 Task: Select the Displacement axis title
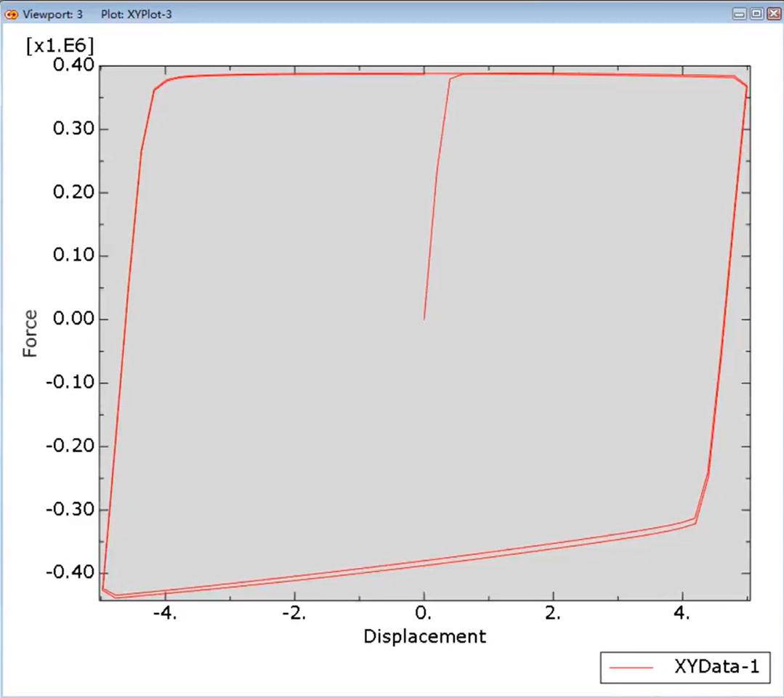(424, 637)
